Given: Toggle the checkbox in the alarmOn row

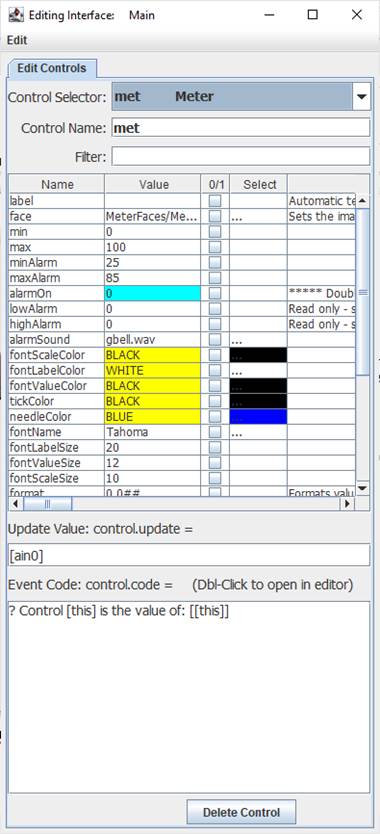Looking at the screenshot, I should tap(215, 294).
